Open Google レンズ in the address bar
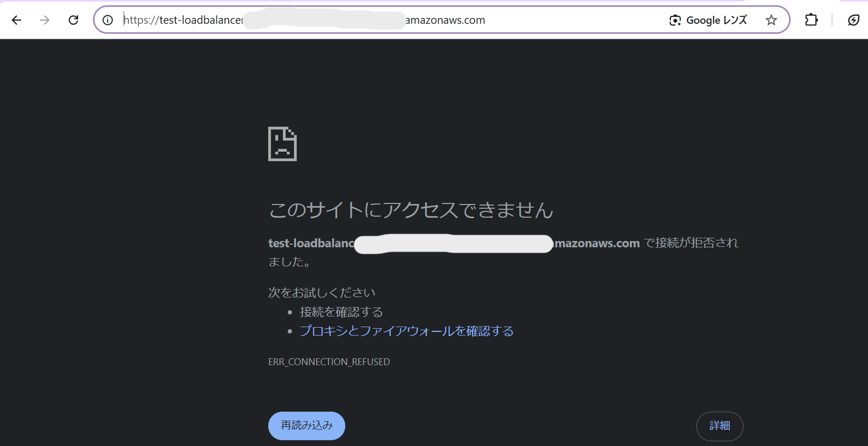This screenshot has width=868, height=446. click(x=708, y=20)
